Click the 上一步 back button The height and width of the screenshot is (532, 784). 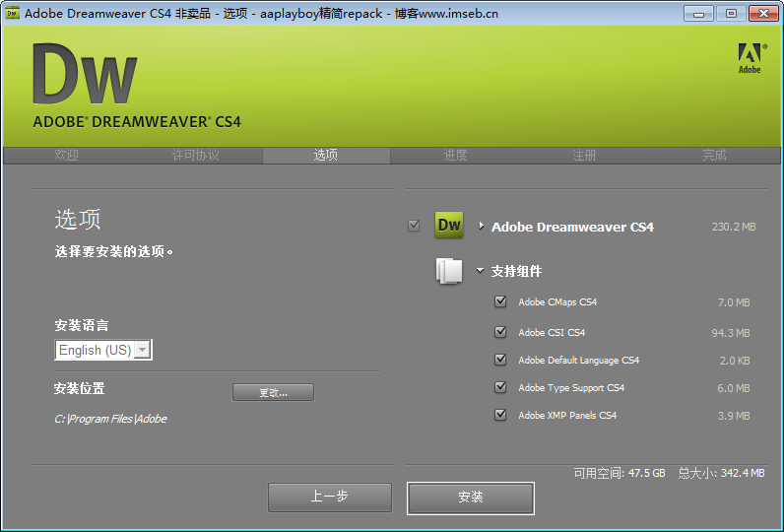330,497
